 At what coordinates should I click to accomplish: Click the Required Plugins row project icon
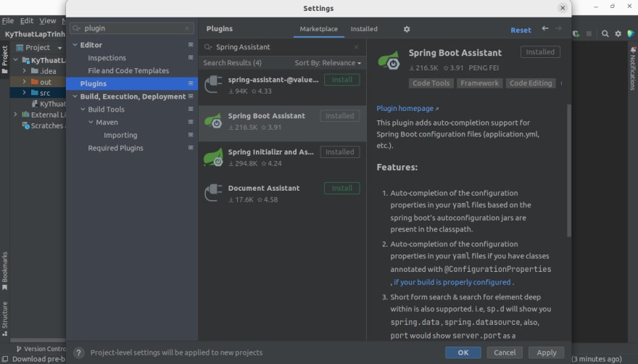tap(191, 148)
